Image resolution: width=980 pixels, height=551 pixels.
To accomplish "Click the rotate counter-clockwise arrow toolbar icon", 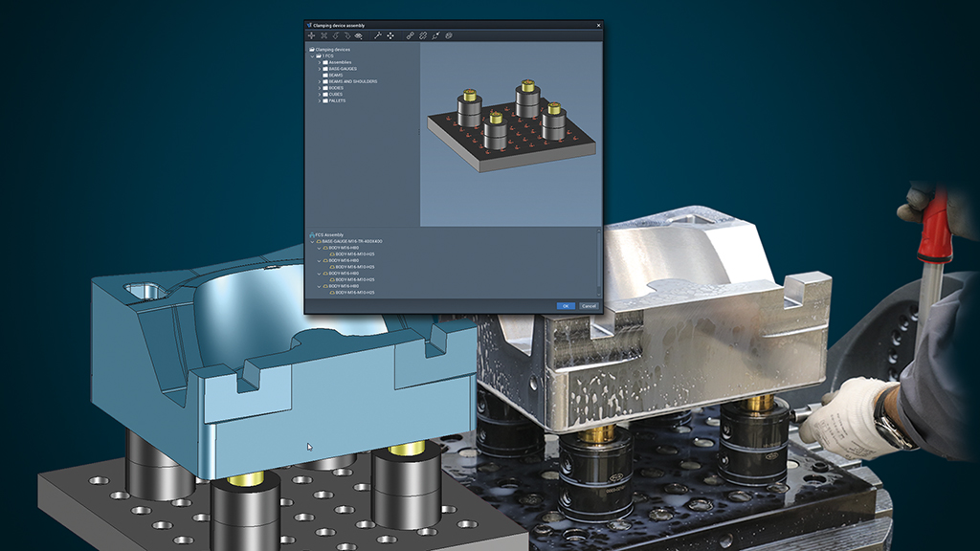I will click(x=336, y=35).
